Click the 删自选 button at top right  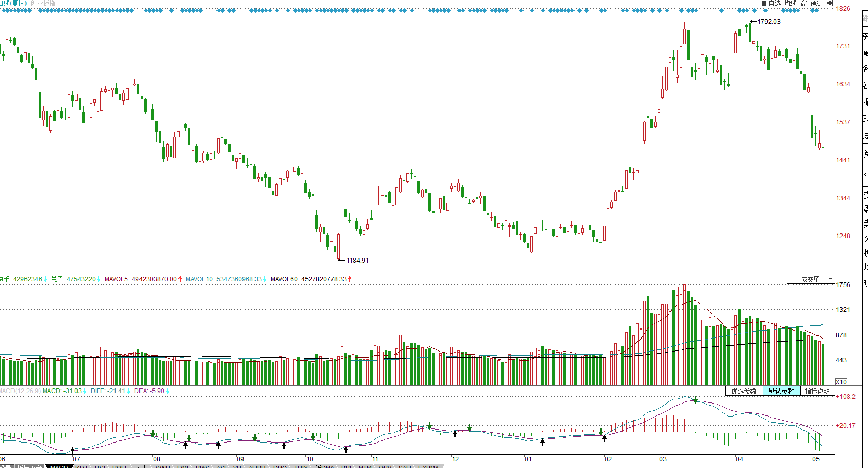[x=771, y=3]
